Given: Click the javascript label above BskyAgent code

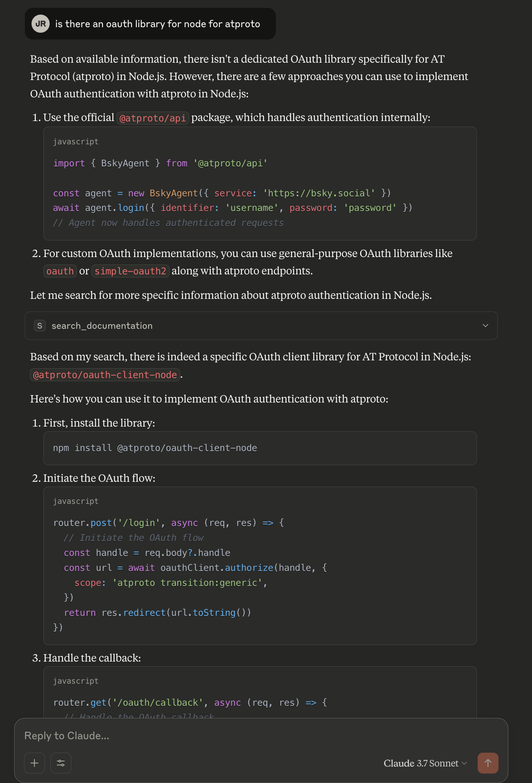Looking at the screenshot, I should tap(76, 142).
